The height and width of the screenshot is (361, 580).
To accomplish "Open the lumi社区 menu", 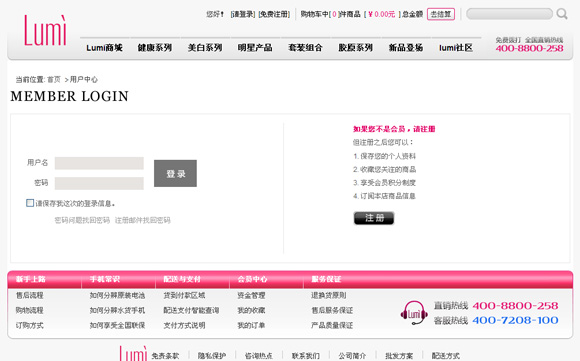I will [456, 48].
